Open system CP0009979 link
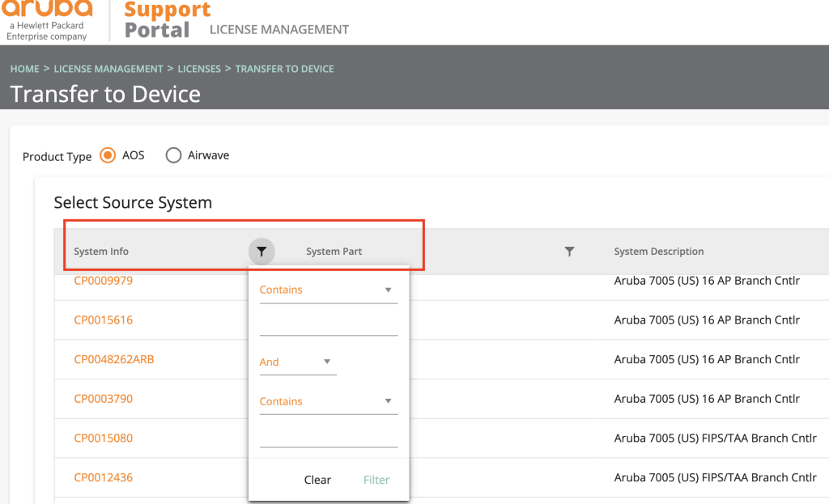 [103, 281]
